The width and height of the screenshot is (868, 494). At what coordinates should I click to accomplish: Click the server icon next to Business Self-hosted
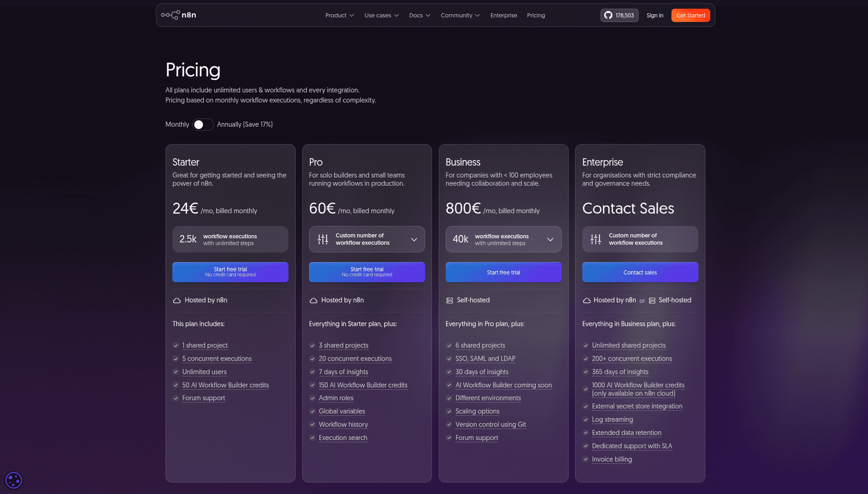pyautogui.click(x=450, y=301)
